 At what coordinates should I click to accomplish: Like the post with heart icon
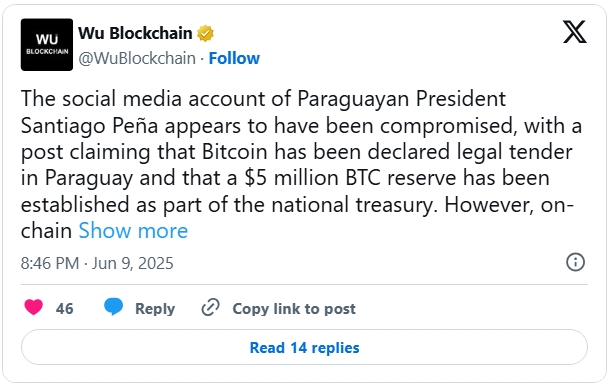pos(34,307)
